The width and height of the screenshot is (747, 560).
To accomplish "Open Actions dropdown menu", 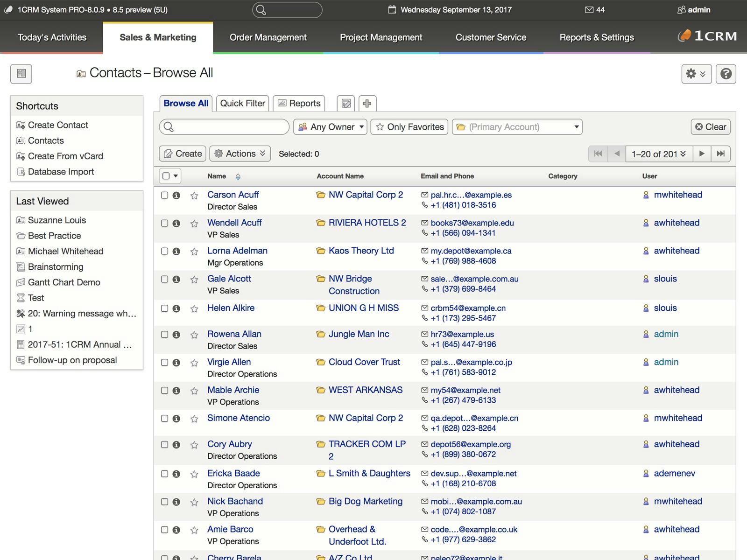I will tap(240, 154).
